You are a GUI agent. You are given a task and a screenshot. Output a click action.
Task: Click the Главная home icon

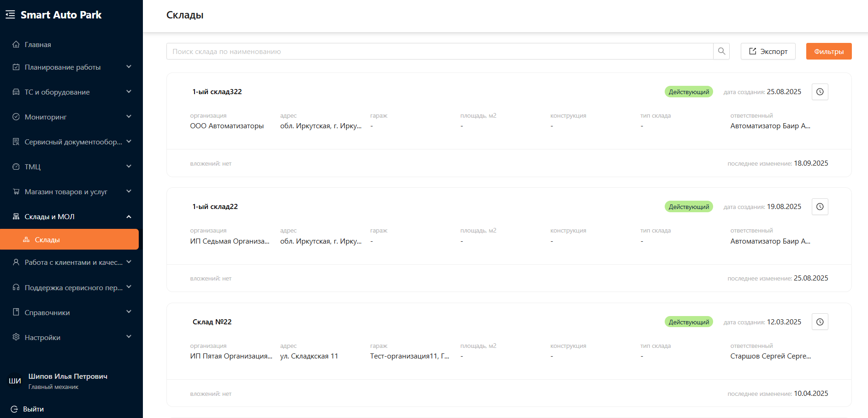click(16, 45)
